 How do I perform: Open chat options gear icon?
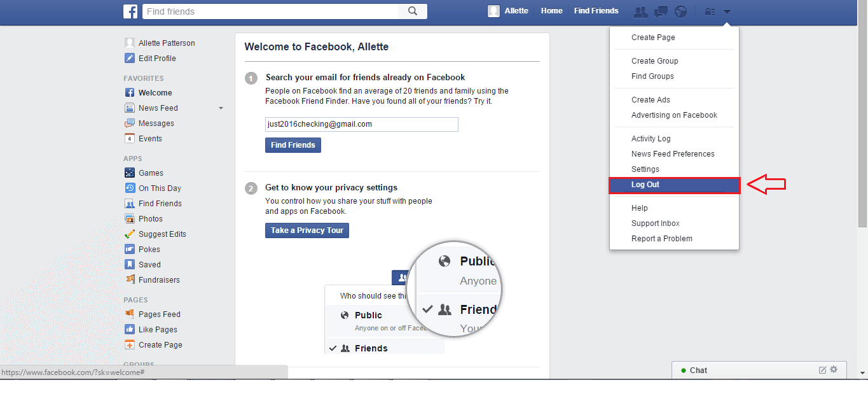click(834, 369)
